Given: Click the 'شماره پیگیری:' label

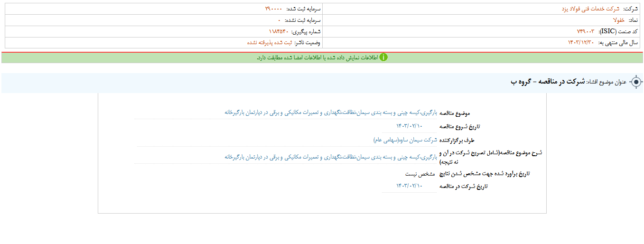Looking at the screenshot, I should coord(306,31).
